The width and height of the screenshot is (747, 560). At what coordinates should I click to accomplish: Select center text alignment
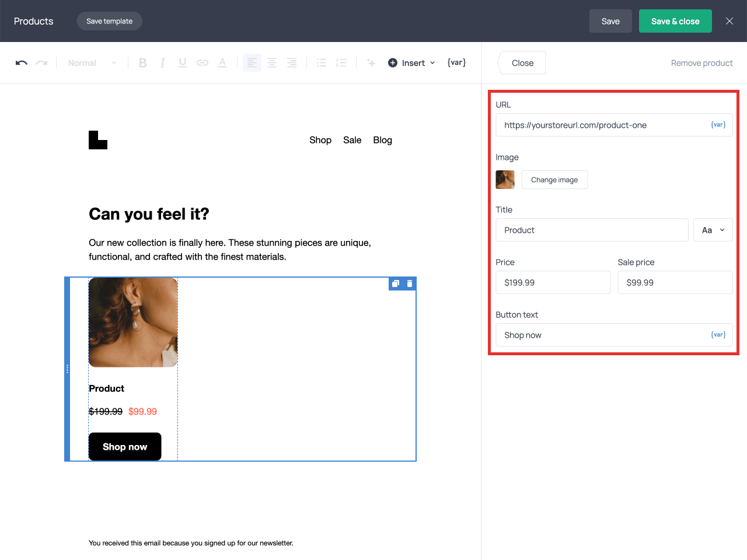click(272, 62)
